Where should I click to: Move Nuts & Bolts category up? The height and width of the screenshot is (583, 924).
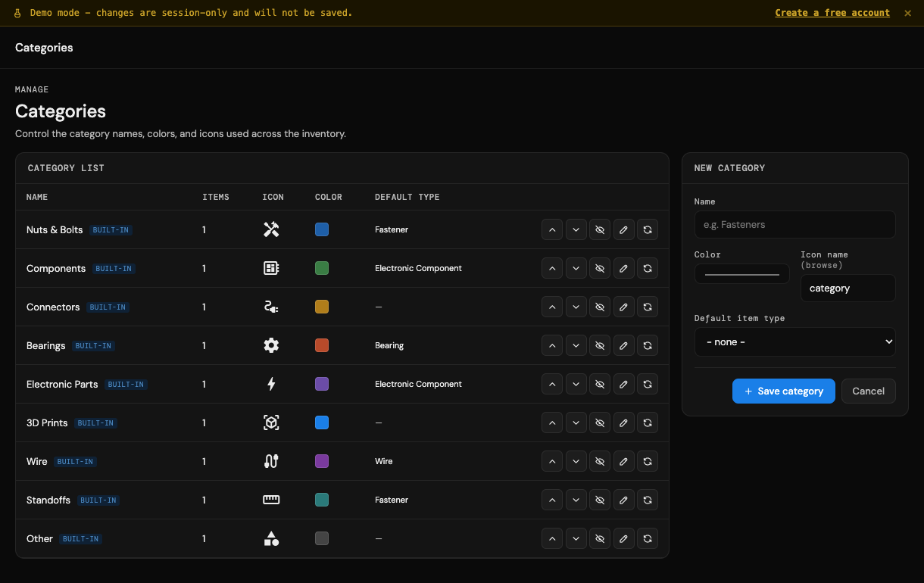click(x=552, y=229)
